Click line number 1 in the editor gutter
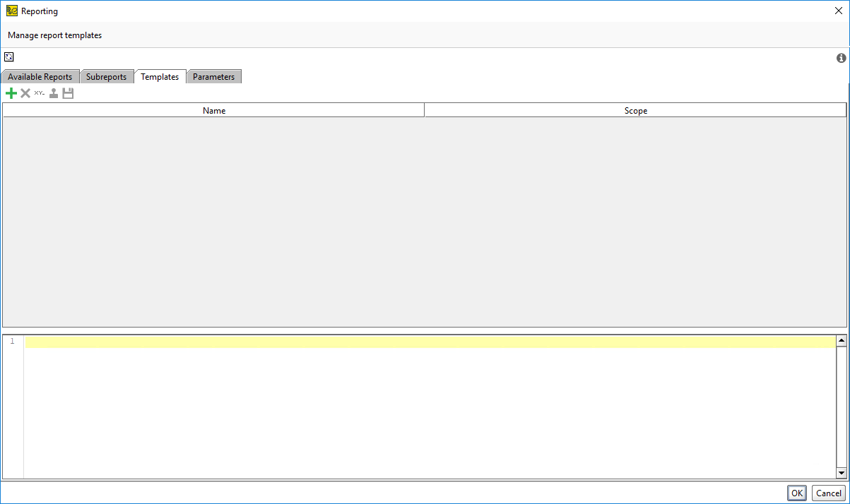This screenshot has height=504, width=850. pos(12,341)
